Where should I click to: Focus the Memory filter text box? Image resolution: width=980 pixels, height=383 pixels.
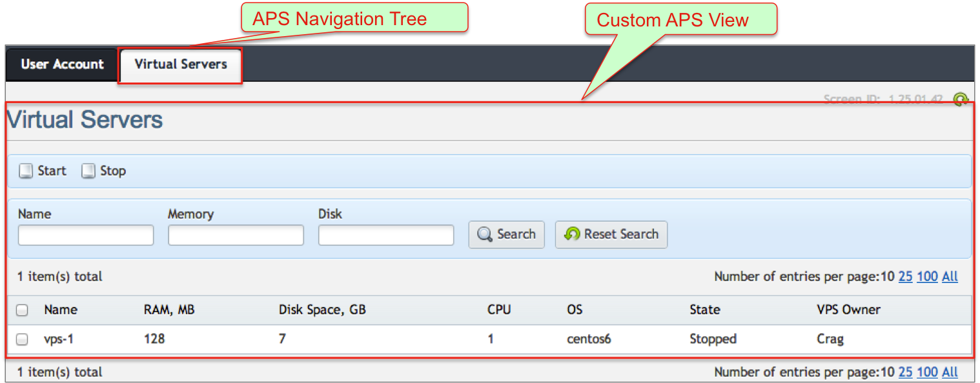pos(236,235)
